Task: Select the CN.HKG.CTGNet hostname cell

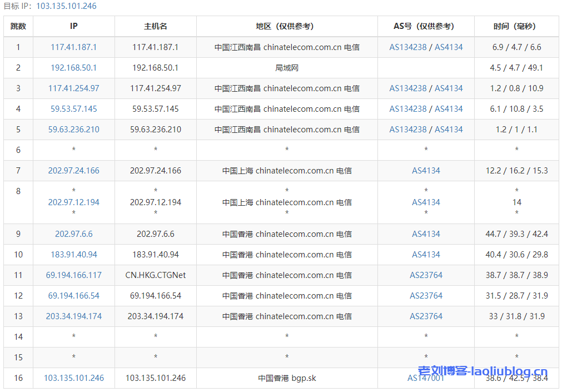Action: tap(156, 275)
